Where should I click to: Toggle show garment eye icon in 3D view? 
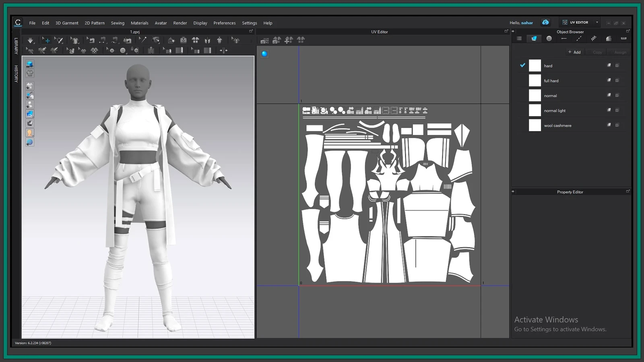pyautogui.click(x=30, y=86)
